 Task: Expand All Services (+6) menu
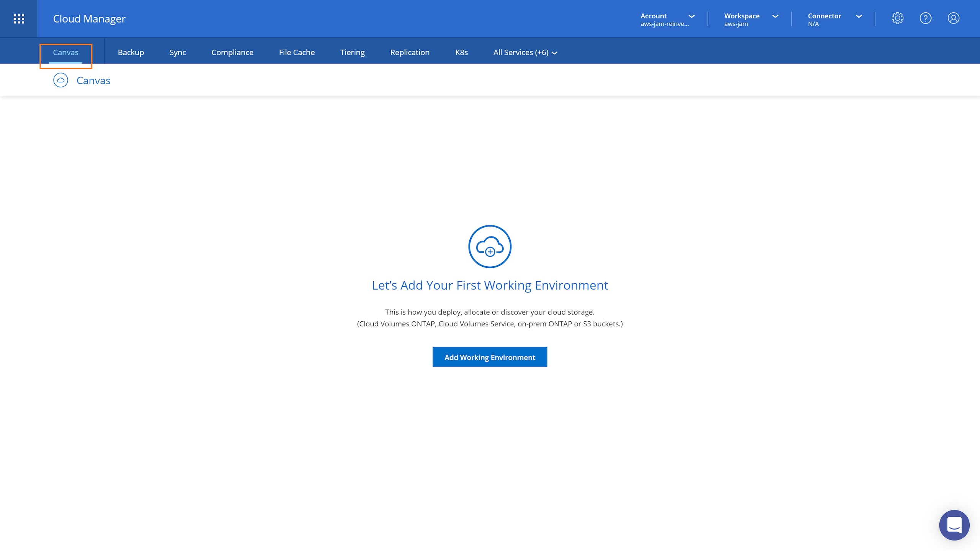(x=525, y=52)
